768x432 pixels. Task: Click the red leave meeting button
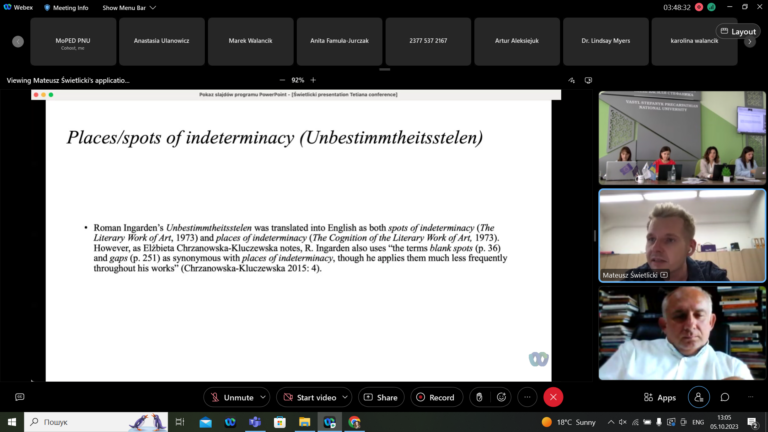[553, 397]
